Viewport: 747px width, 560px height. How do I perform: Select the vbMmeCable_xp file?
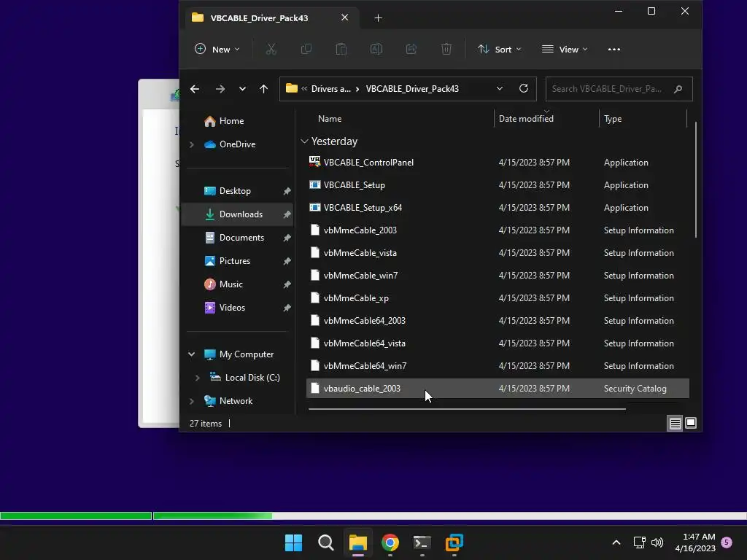[x=356, y=298]
